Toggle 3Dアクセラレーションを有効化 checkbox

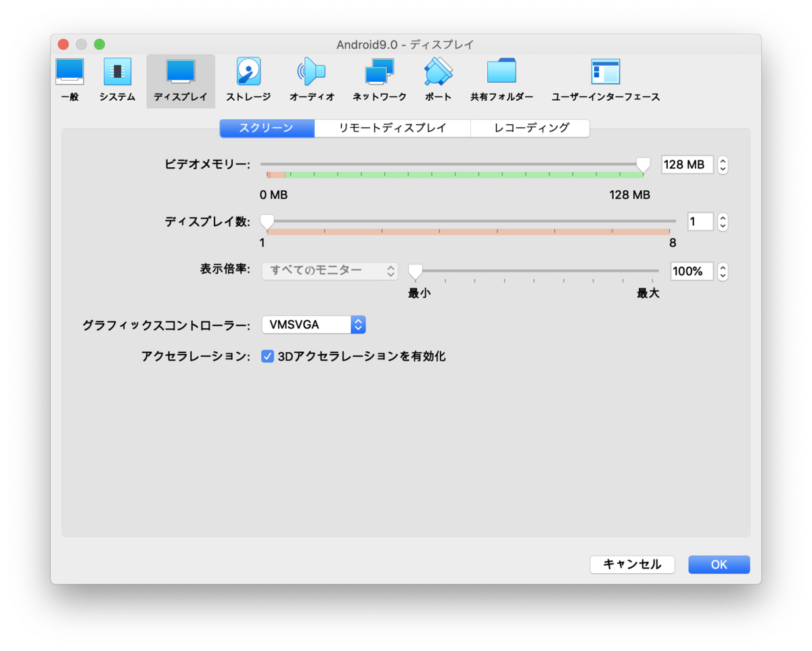(267, 356)
